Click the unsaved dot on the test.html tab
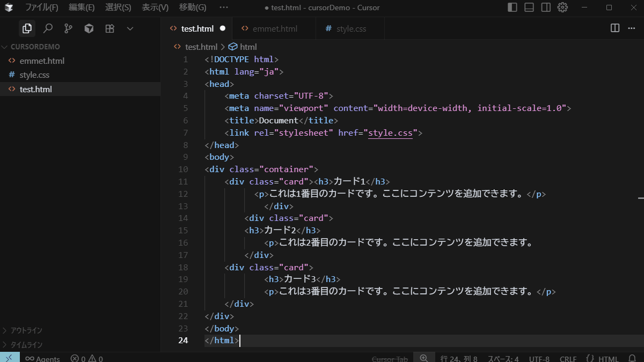 point(223,28)
